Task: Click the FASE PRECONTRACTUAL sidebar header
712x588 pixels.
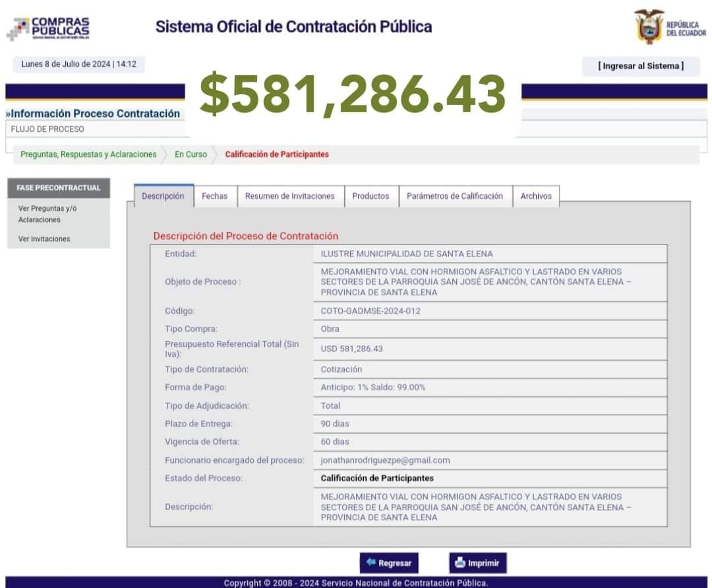Action: [x=58, y=188]
